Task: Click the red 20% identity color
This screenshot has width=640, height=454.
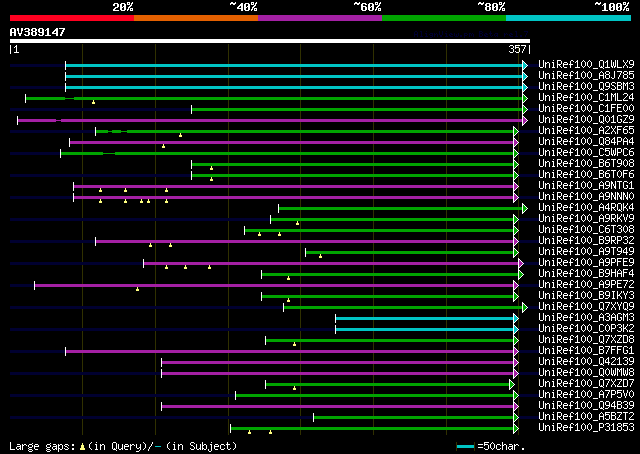Action: [72, 18]
